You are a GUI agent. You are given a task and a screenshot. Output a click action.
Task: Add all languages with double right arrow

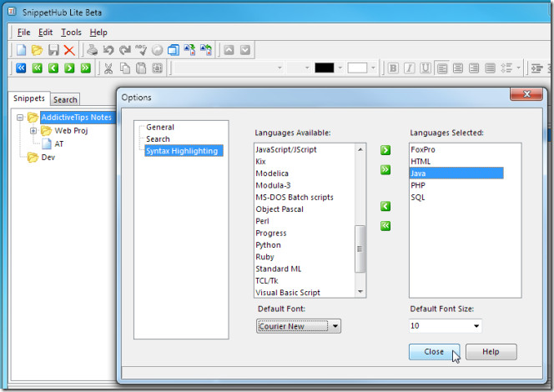[385, 170]
